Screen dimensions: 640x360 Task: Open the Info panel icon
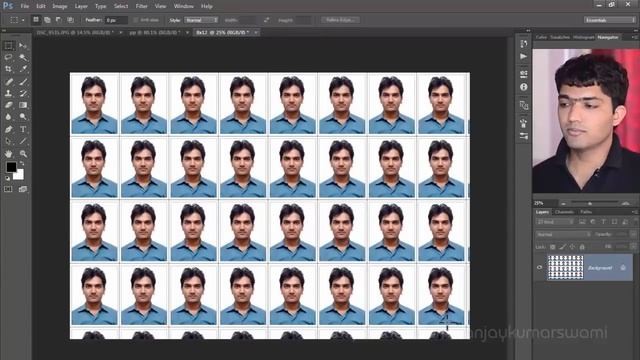tap(524, 87)
